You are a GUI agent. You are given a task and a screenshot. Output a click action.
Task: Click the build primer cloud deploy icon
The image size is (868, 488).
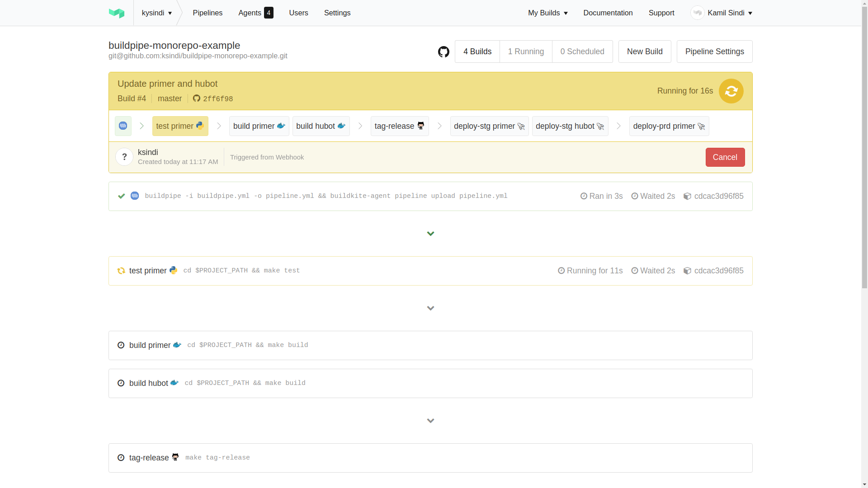(x=281, y=126)
